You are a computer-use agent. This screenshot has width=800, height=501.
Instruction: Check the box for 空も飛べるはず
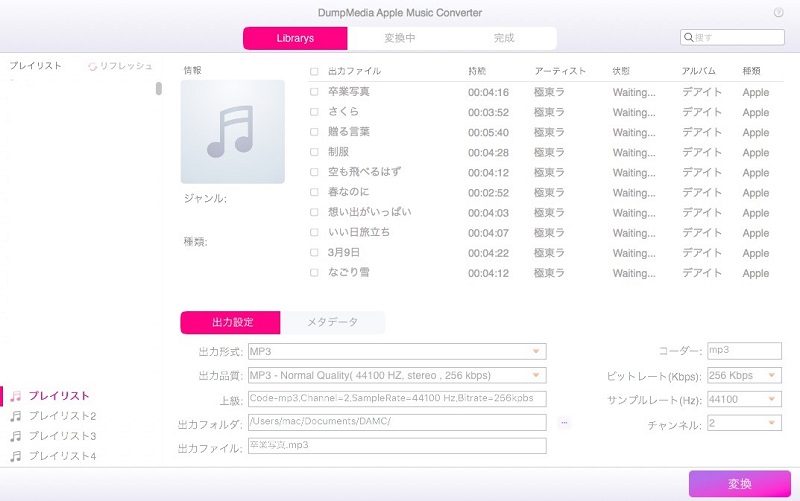pyautogui.click(x=314, y=172)
